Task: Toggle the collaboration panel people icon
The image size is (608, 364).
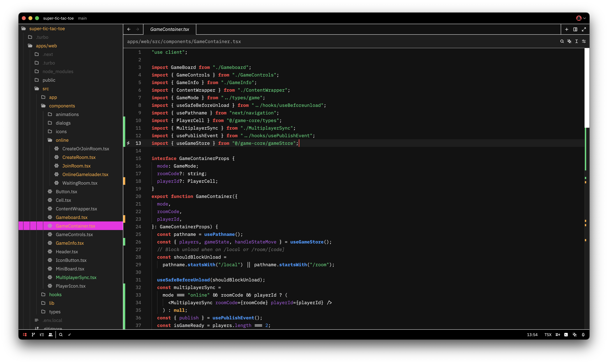Action: [x=51, y=335]
